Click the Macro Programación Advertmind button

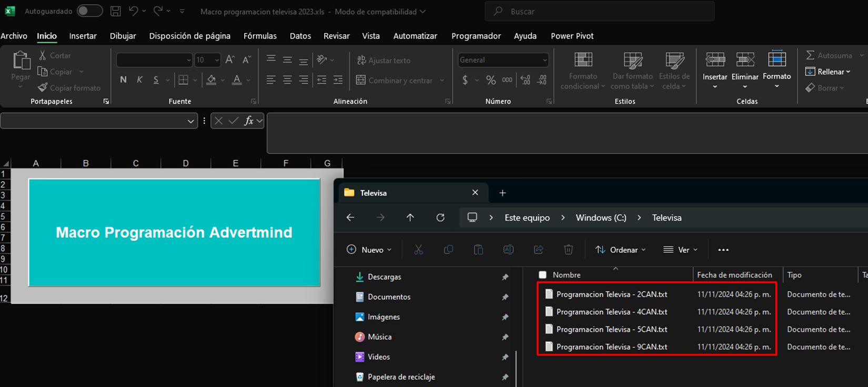[x=174, y=233]
